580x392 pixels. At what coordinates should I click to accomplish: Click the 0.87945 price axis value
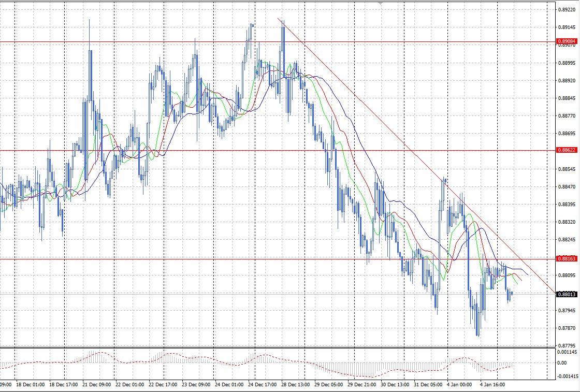click(567, 310)
